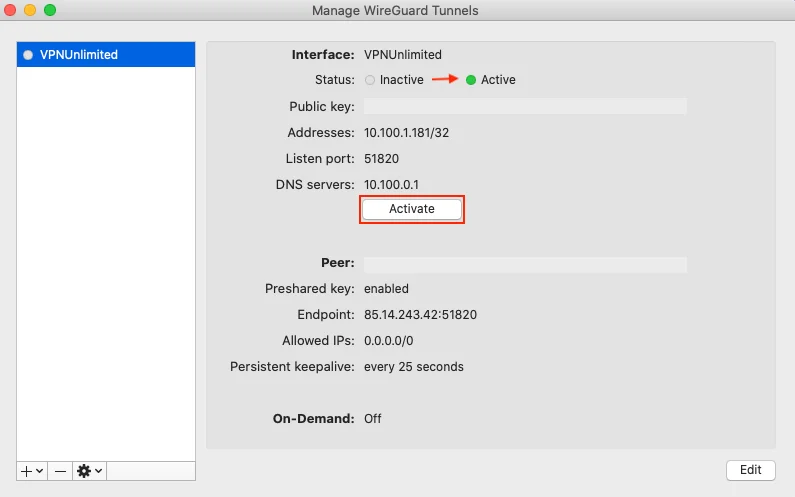
Task: Minimize the window with the yellow button
Action: tap(31, 10)
